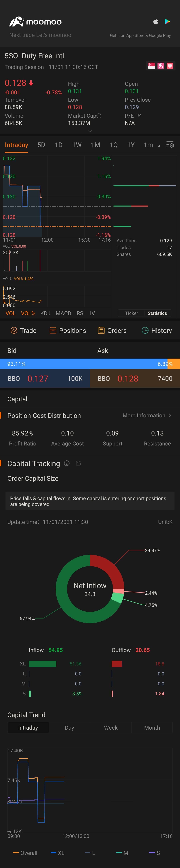The image size is (180, 868).
Task: Select Week in Capital Trend
Action: [x=111, y=728]
